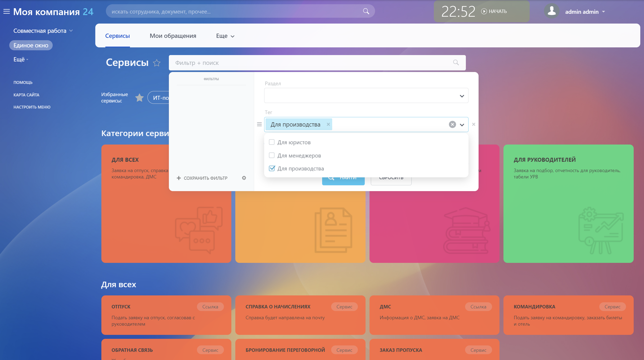
Task: Check the Для юристов option
Action: pos(272,142)
